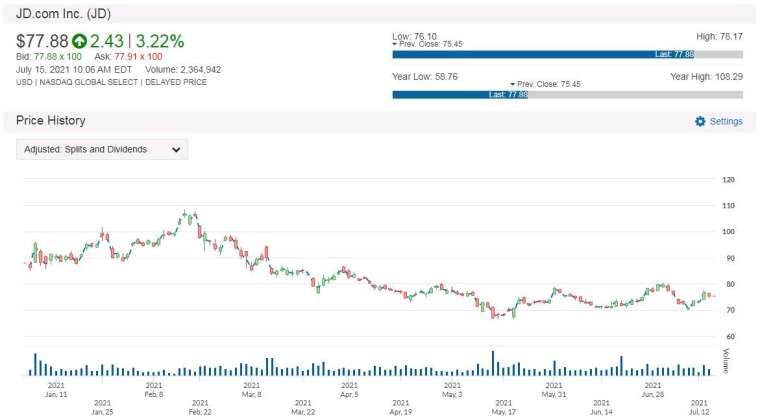
Task: Click the 100 price axis label
Action: coord(728,232)
